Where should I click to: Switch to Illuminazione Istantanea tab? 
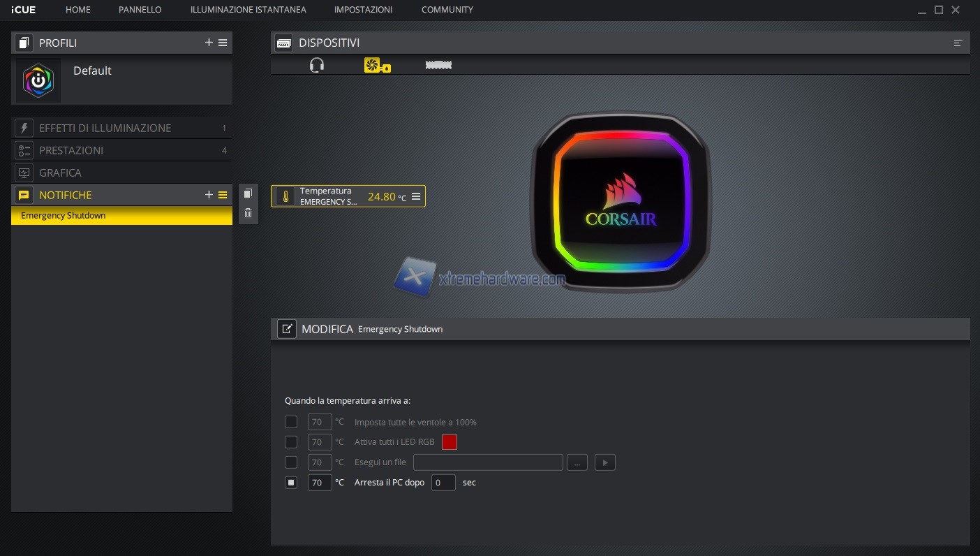248,10
